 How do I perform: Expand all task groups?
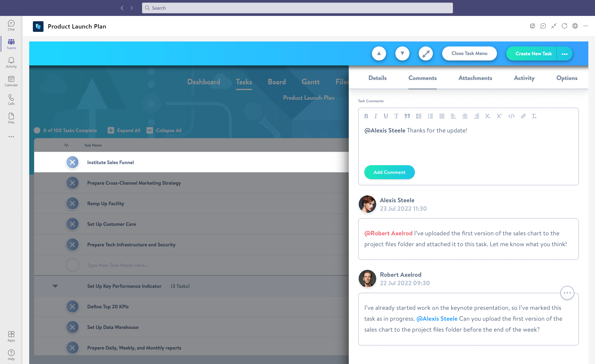[x=124, y=130]
